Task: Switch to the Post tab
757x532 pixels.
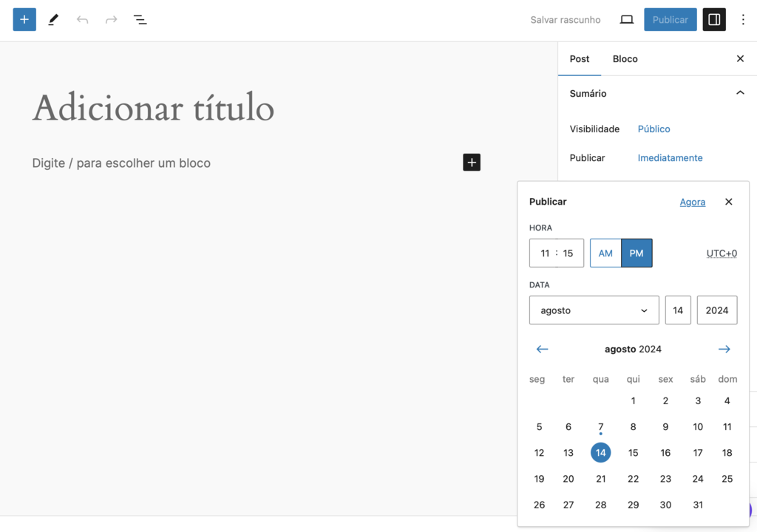Action: coord(580,58)
